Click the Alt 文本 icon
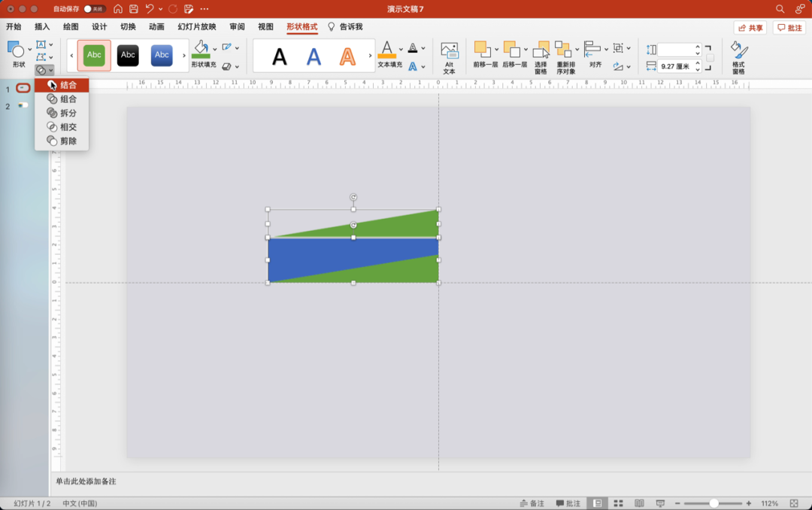The width and height of the screenshot is (812, 510). click(449, 51)
